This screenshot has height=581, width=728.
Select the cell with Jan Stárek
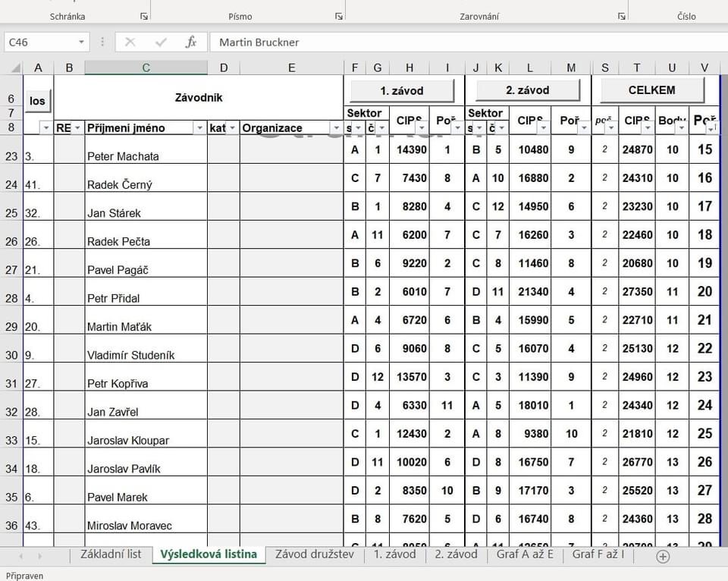click(146, 206)
